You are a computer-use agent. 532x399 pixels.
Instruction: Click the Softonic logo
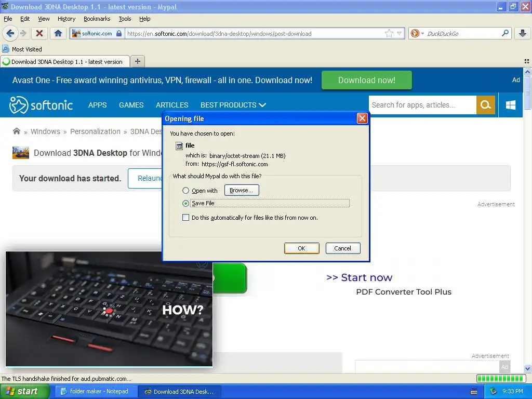click(x=41, y=105)
